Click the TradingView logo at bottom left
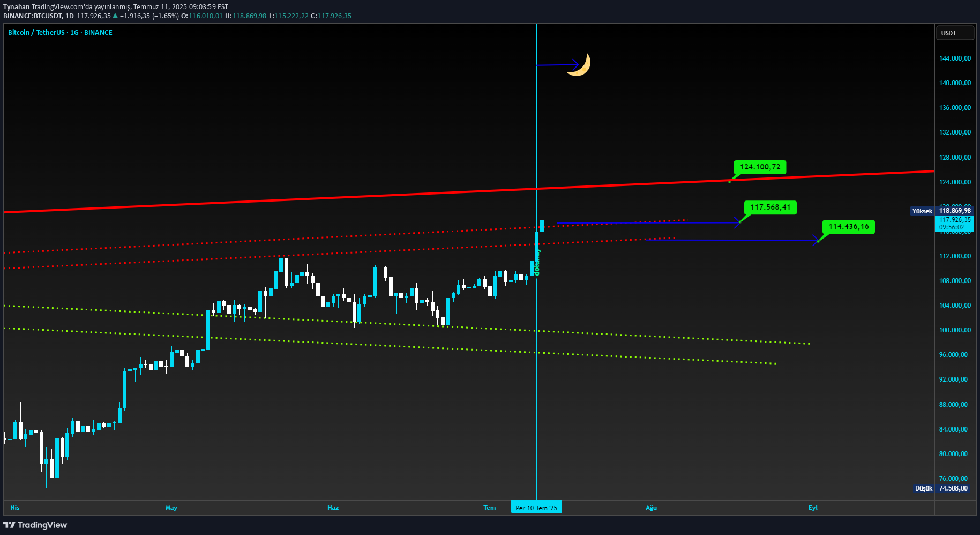 (35, 525)
